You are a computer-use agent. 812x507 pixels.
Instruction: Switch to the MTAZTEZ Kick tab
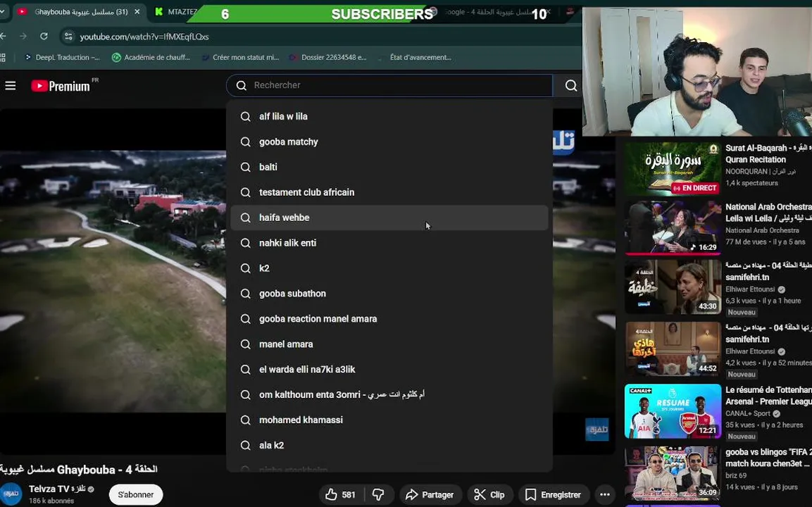pos(176,11)
